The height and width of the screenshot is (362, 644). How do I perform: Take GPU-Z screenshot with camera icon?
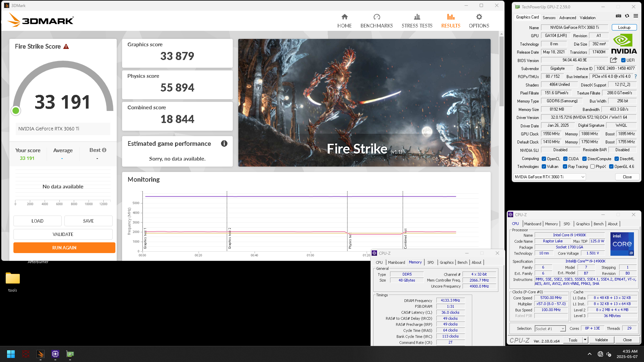(619, 16)
